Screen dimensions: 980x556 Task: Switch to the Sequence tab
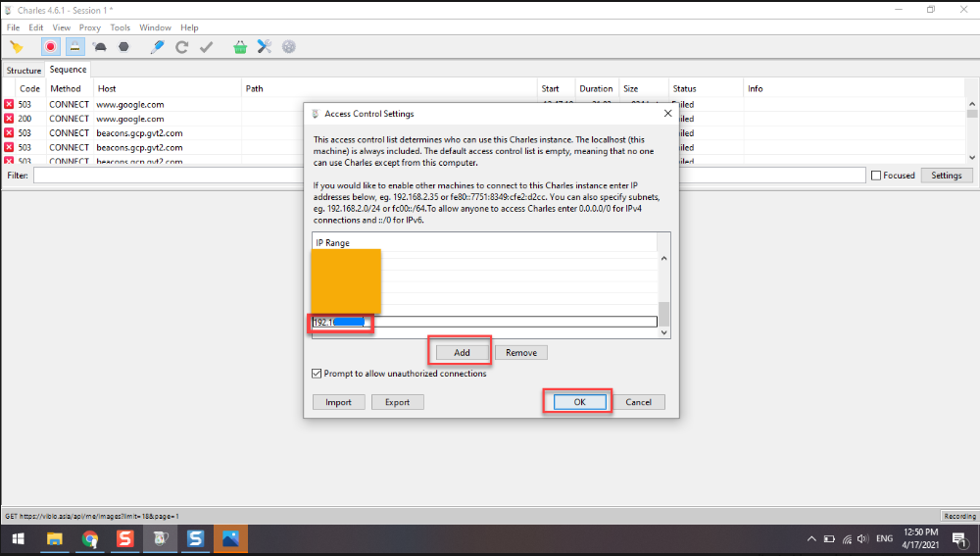point(69,70)
